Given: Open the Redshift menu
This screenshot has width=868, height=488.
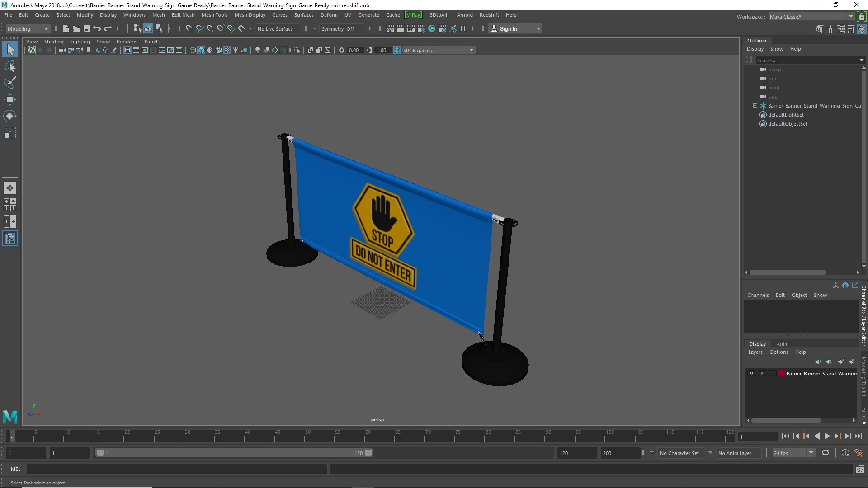Looking at the screenshot, I should 489,15.
